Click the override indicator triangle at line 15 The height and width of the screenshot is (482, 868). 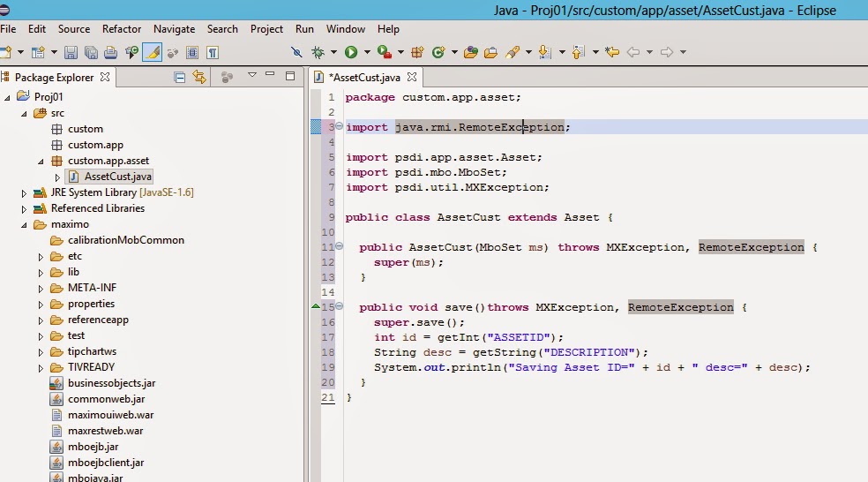[x=316, y=305]
